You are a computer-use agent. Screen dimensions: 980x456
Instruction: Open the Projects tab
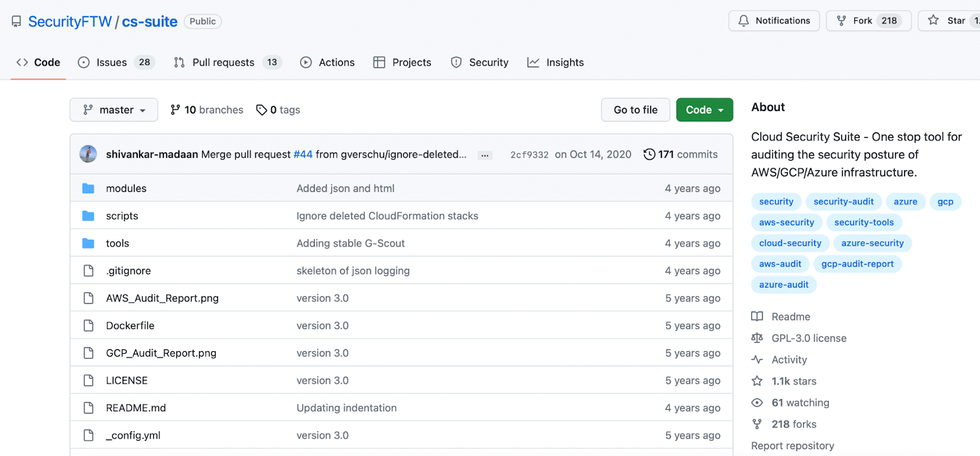pos(402,63)
